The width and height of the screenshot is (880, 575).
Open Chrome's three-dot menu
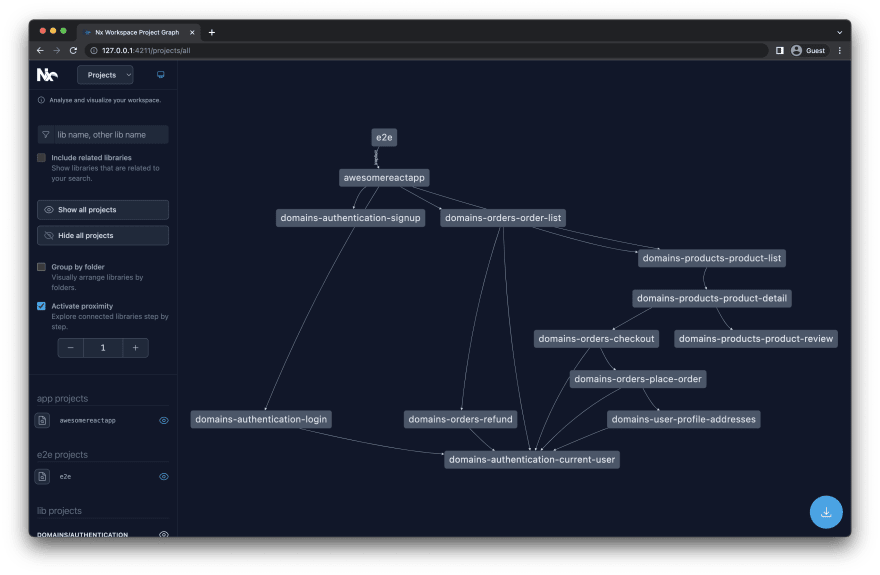coord(840,50)
